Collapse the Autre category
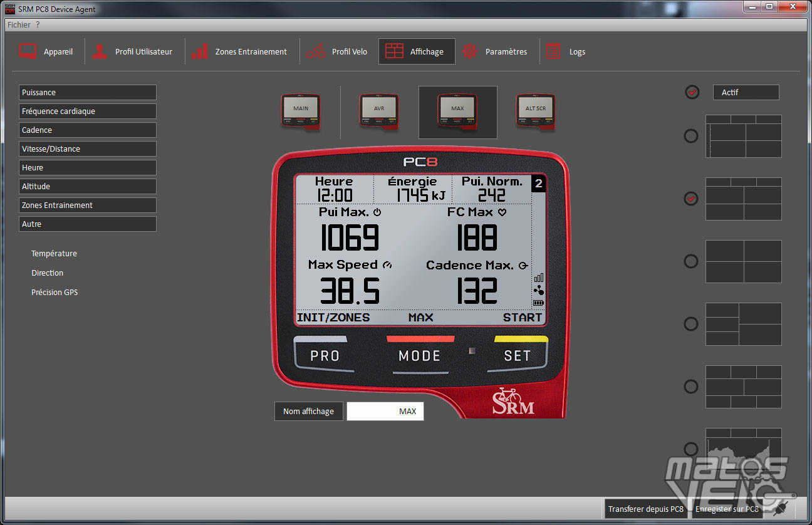812x525 pixels. click(88, 224)
